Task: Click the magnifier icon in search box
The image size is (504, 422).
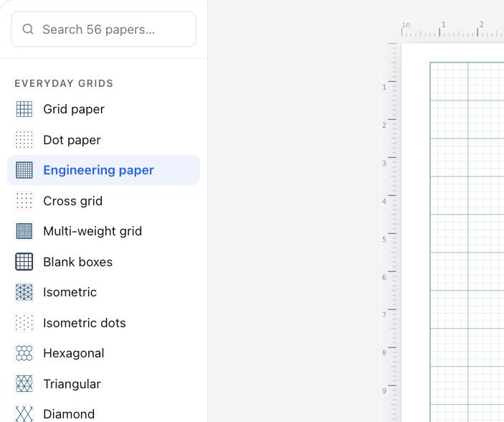Action: tap(28, 29)
